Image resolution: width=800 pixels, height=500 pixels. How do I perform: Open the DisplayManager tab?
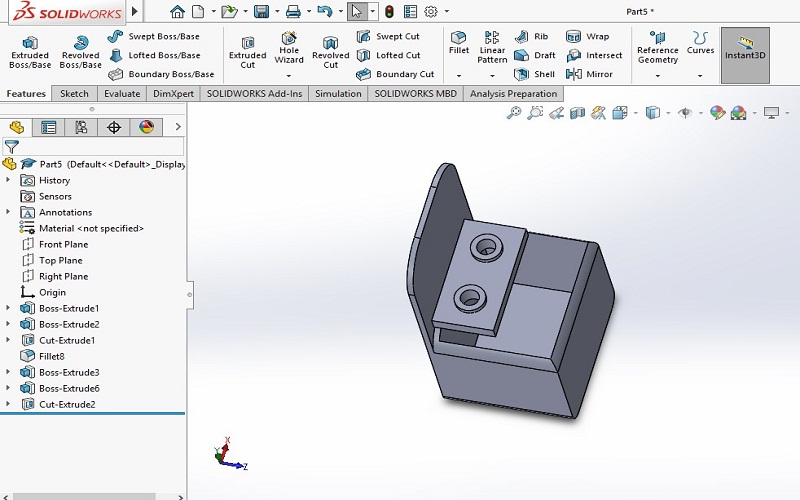146,127
